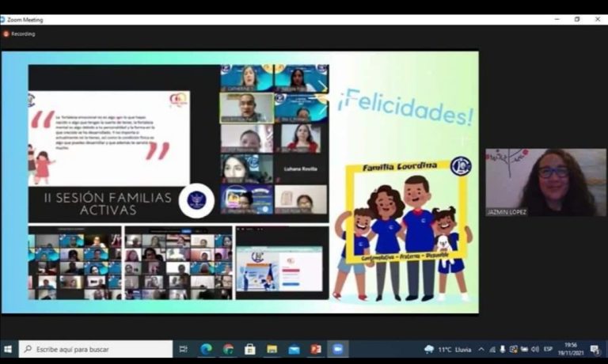This screenshot has width=608, height=364.
Task: Click the Familia Lourdina illustration on the slide
Action: point(404,228)
